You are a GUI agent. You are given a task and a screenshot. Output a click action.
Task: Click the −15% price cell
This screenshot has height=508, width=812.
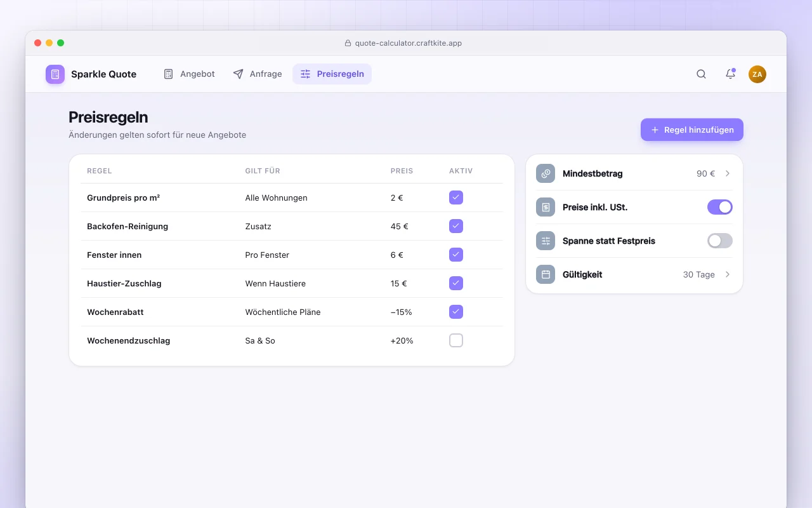click(x=402, y=312)
